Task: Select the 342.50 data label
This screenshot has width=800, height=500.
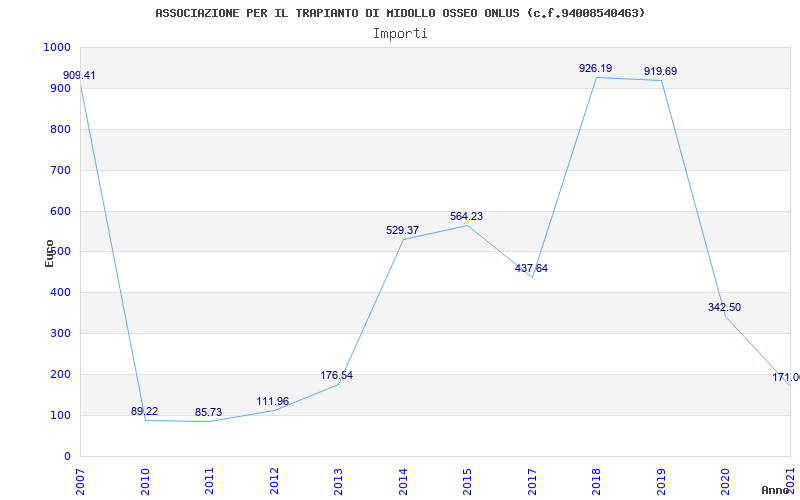Action: pyautogui.click(x=724, y=307)
